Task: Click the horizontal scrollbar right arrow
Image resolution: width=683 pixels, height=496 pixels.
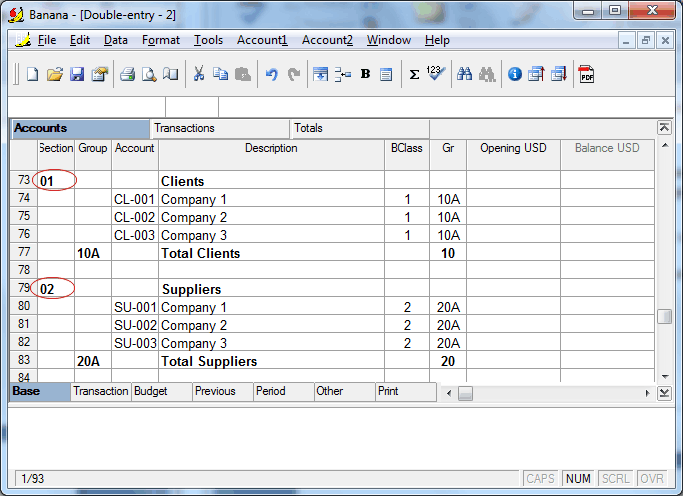Action: (x=647, y=393)
